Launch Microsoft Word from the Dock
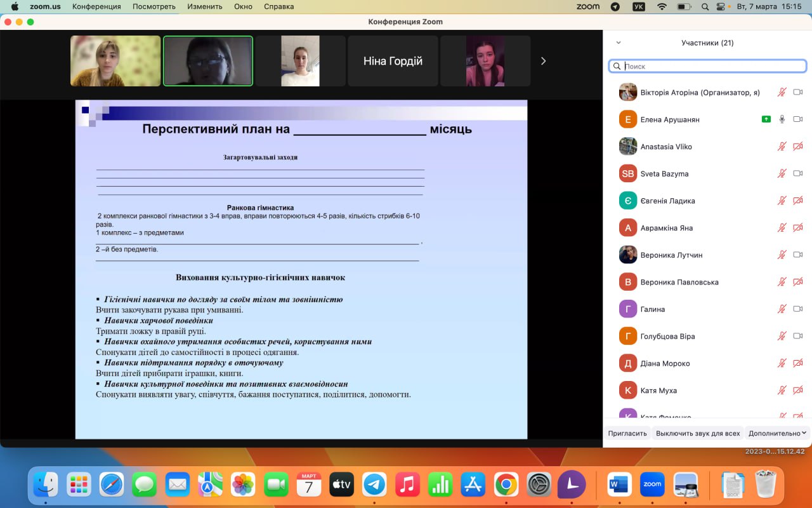Screen dimensions: 812x508 (619, 485)
